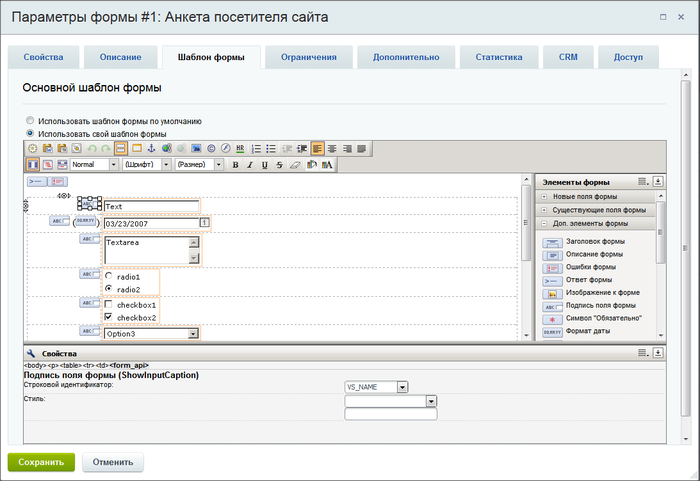Center align text
This screenshot has width=700, height=481.
click(332, 149)
